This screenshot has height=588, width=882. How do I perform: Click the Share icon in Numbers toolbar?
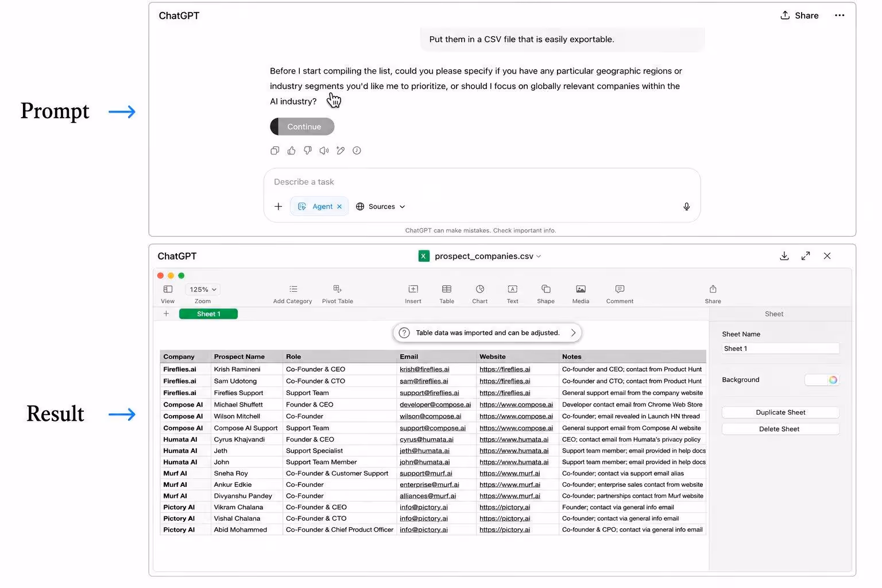click(713, 289)
